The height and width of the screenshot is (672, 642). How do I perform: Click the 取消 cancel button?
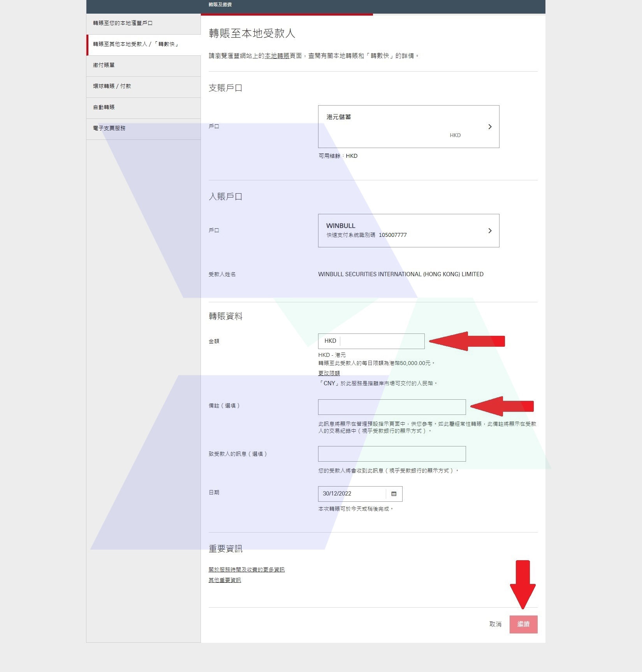click(495, 624)
